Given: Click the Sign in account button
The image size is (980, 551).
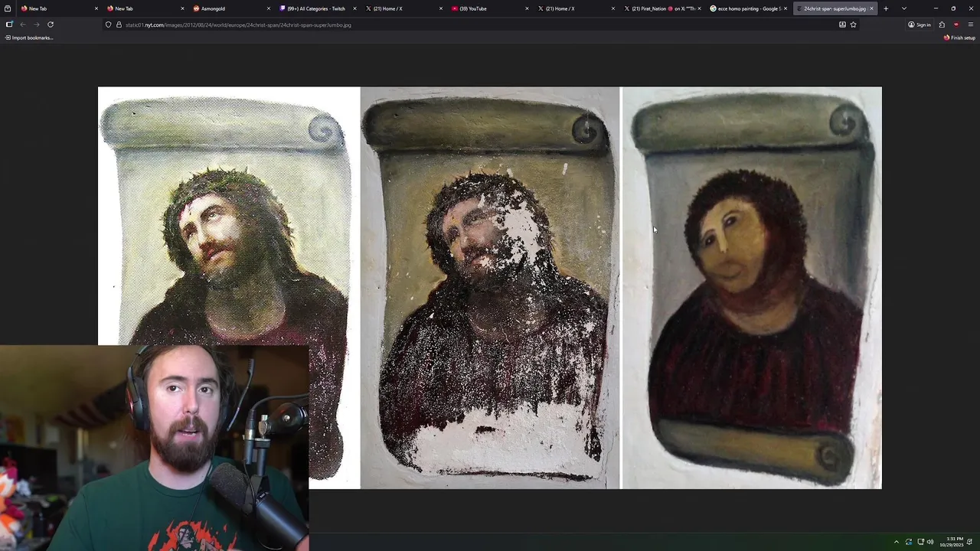Looking at the screenshot, I should 920,24.
